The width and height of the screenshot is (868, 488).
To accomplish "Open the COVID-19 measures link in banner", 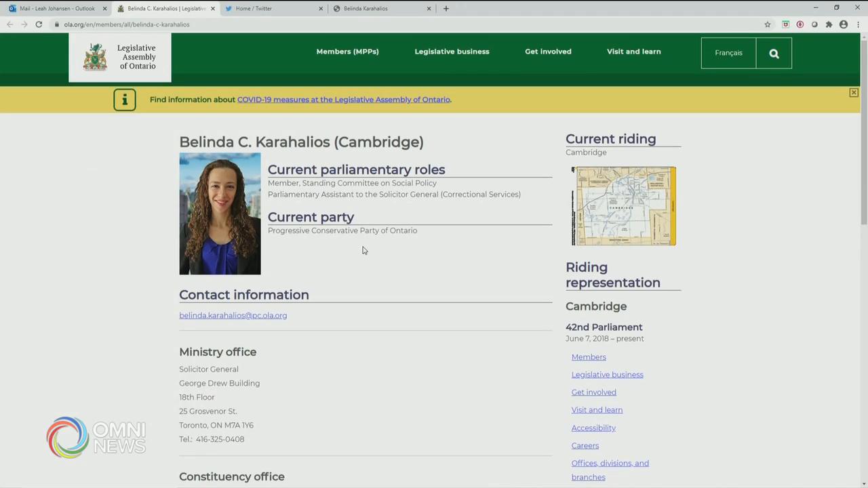I will point(343,100).
